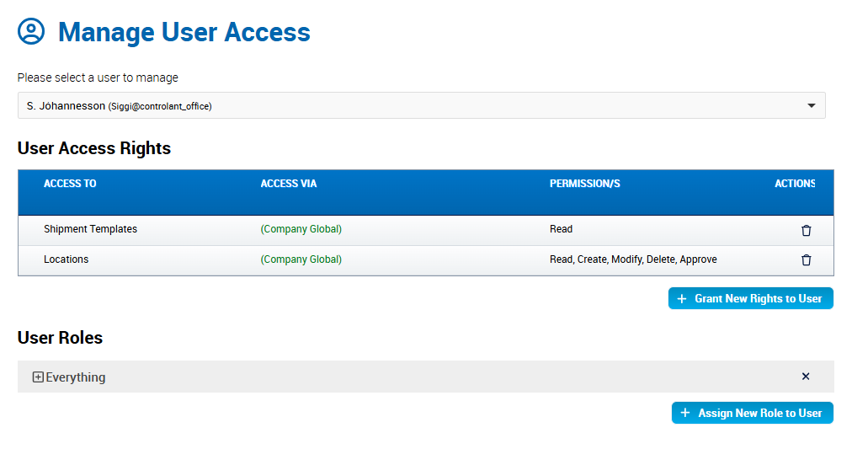Open the user selection dropdown arrow

[812, 106]
